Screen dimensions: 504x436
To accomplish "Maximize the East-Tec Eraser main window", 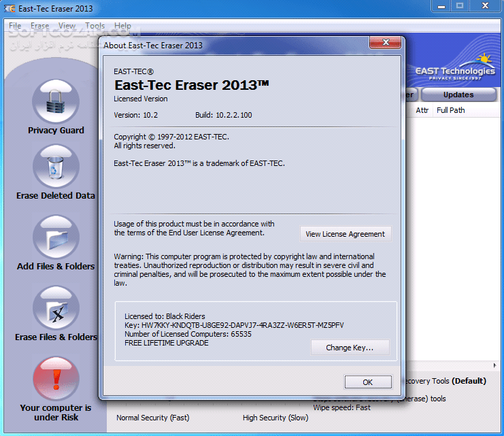I will pos(460,6).
